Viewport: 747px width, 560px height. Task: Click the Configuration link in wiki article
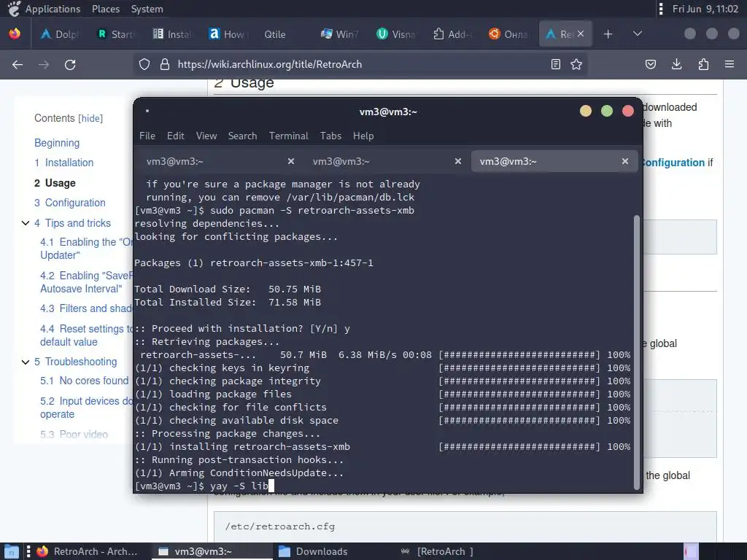pyautogui.click(x=673, y=163)
